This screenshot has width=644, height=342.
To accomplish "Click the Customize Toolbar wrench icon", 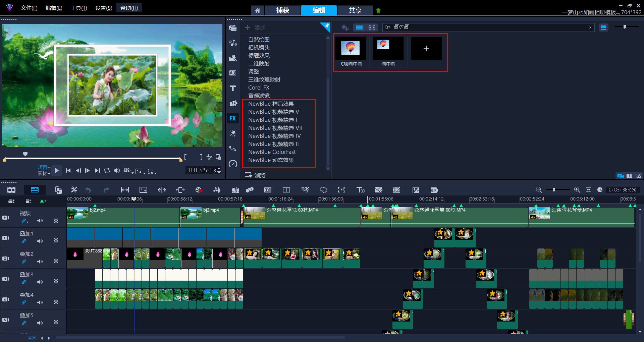I will click(74, 190).
